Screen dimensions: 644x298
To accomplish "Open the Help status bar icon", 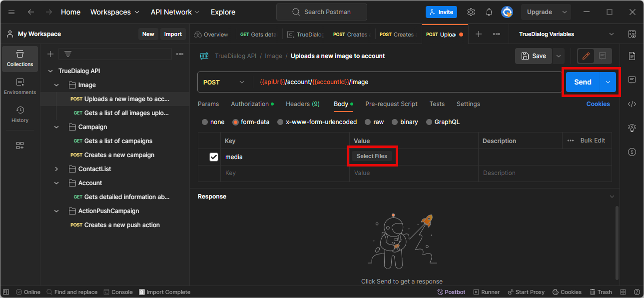I will 637,292.
